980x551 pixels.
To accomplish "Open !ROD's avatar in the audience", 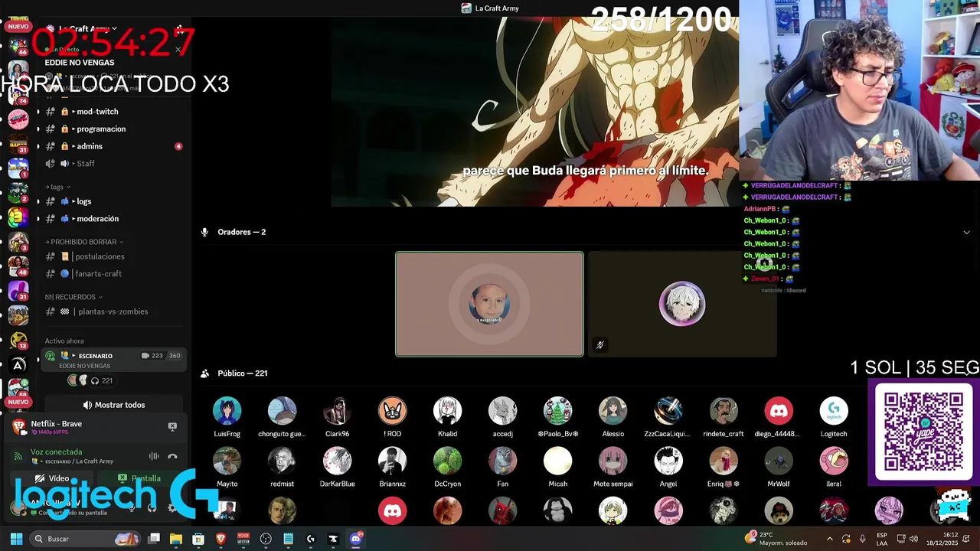I will click(x=392, y=411).
